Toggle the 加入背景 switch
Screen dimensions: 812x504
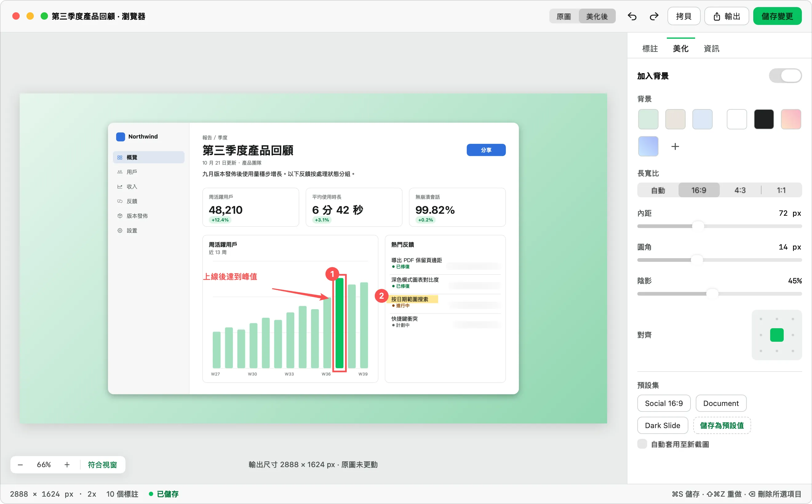785,76
